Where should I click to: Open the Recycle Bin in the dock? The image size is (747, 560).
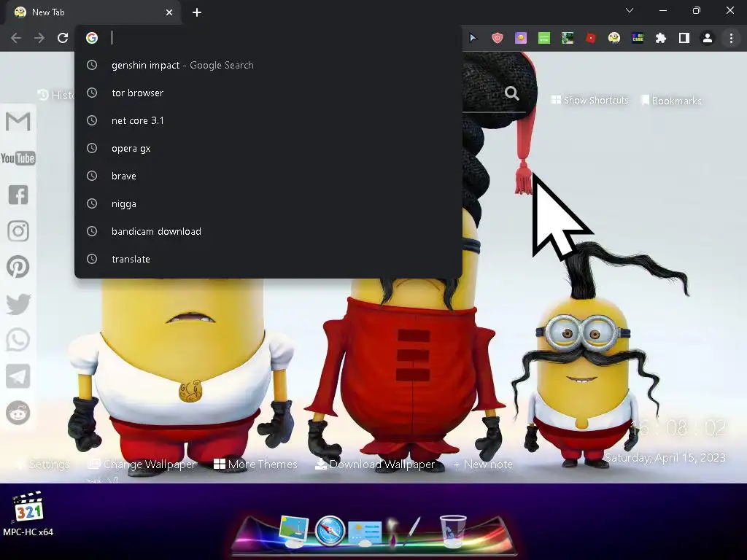tap(452, 532)
